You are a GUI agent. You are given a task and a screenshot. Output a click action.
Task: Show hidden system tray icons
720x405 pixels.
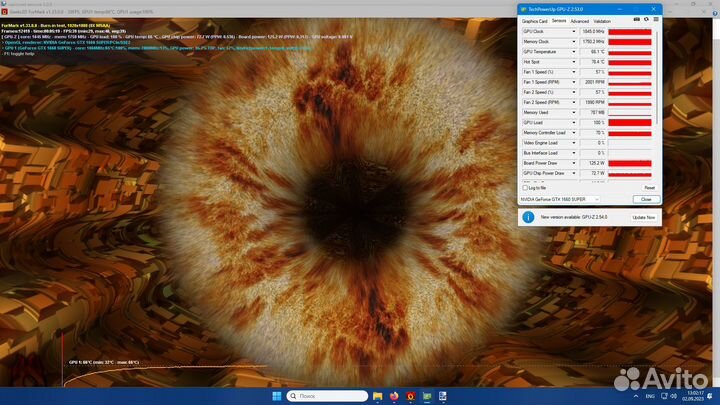(633, 395)
